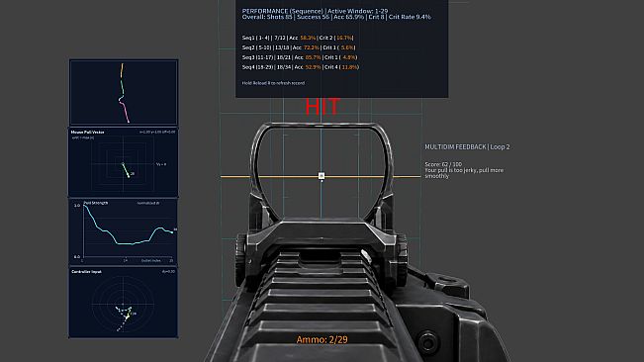Open the Controller Input radar panel
The width and height of the screenshot is (644, 362).
[124, 303]
